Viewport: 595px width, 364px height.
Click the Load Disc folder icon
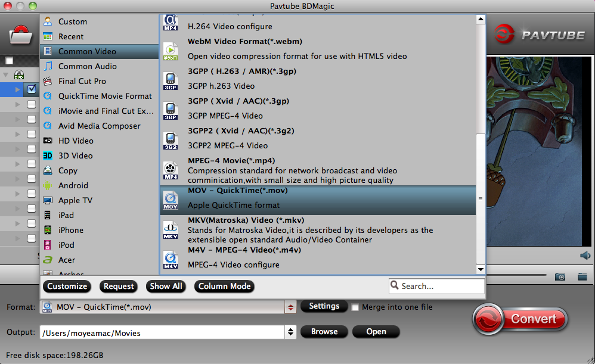point(20,35)
